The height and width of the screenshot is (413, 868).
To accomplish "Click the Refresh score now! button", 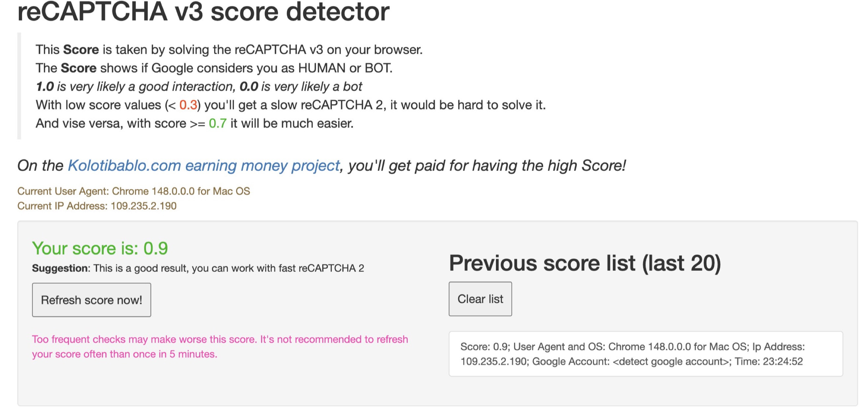I will (x=91, y=300).
